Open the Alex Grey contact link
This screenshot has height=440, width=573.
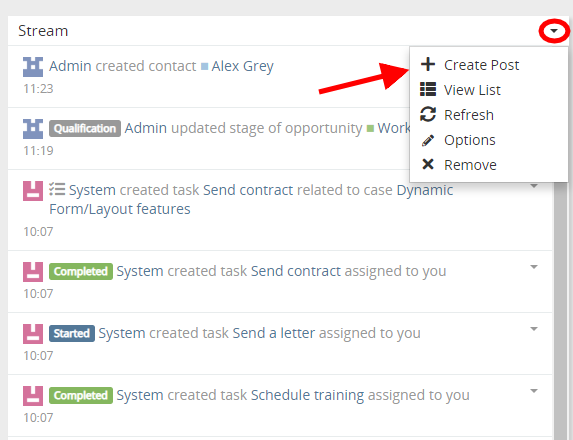coord(242,67)
